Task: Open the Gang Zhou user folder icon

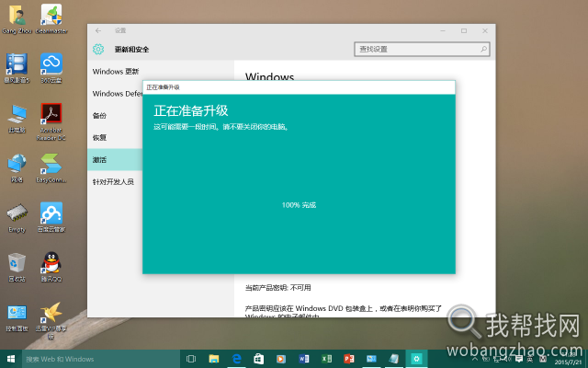Action: pos(17,18)
